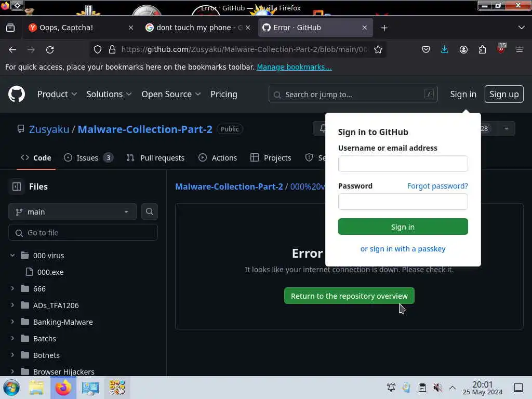The width and height of the screenshot is (532, 399).
Task: Open the Windows Start orb
Action: coord(11,388)
